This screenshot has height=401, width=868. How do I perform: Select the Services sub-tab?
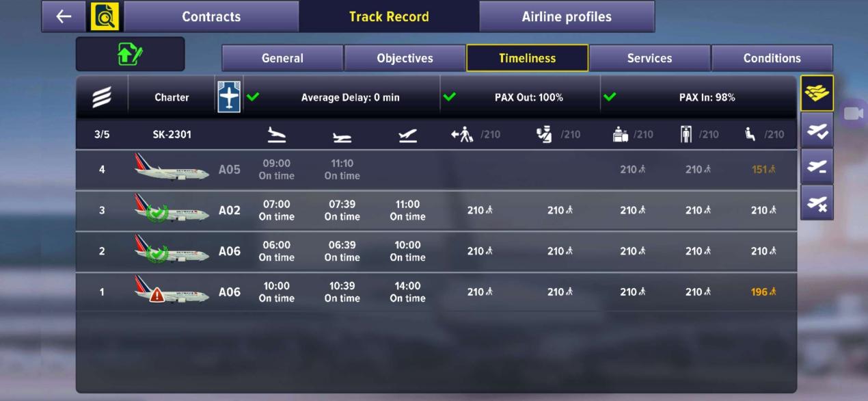point(649,58)
